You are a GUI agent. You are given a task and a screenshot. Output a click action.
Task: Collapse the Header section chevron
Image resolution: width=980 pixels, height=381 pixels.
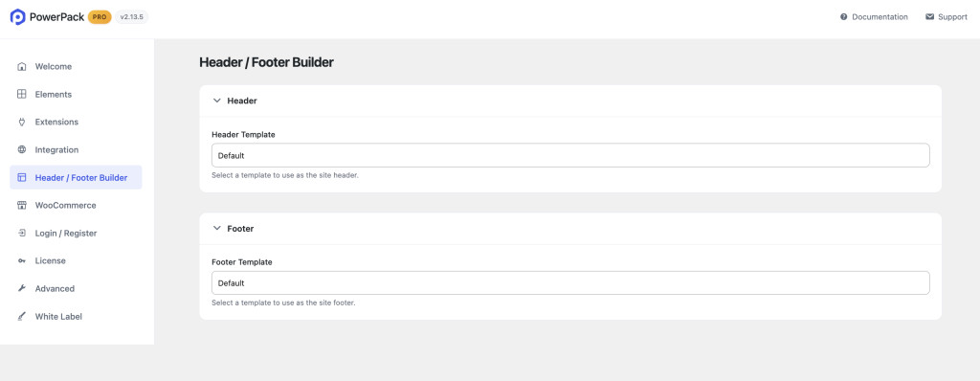217,101
